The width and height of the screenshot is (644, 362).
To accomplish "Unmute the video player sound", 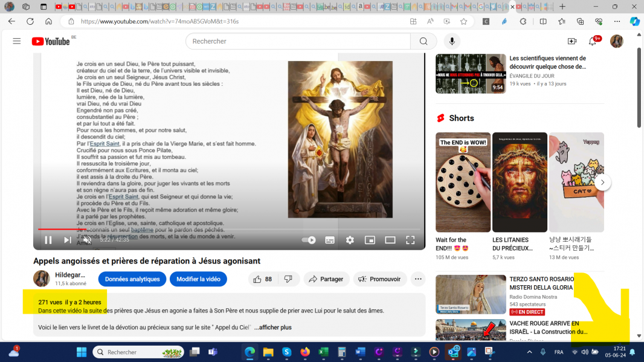I will 87,240.
